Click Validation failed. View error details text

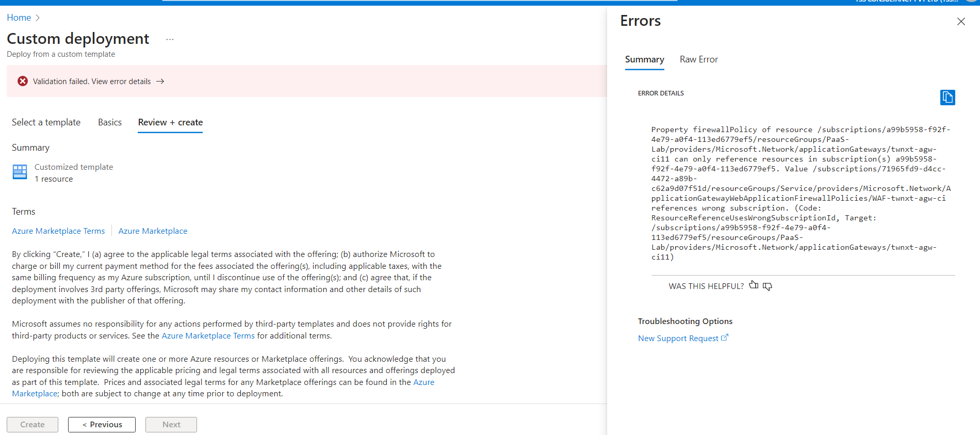point(92,82)
